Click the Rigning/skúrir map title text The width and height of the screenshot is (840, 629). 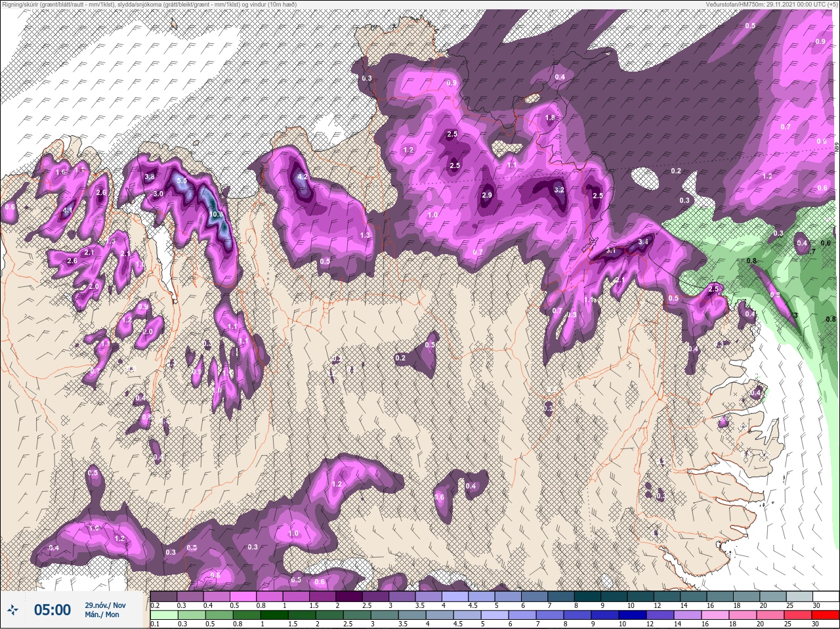click(148, 5)
